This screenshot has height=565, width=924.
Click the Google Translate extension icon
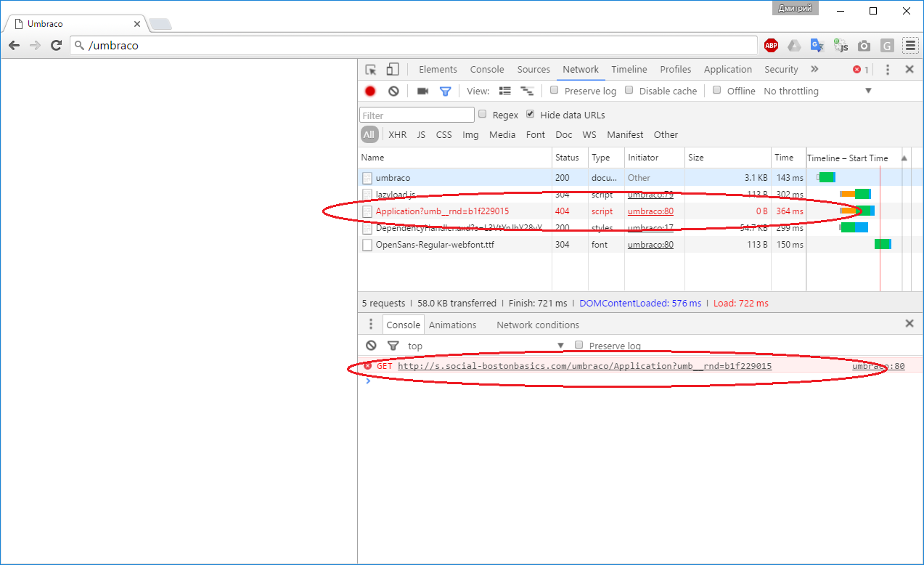[x=817, y=46]
